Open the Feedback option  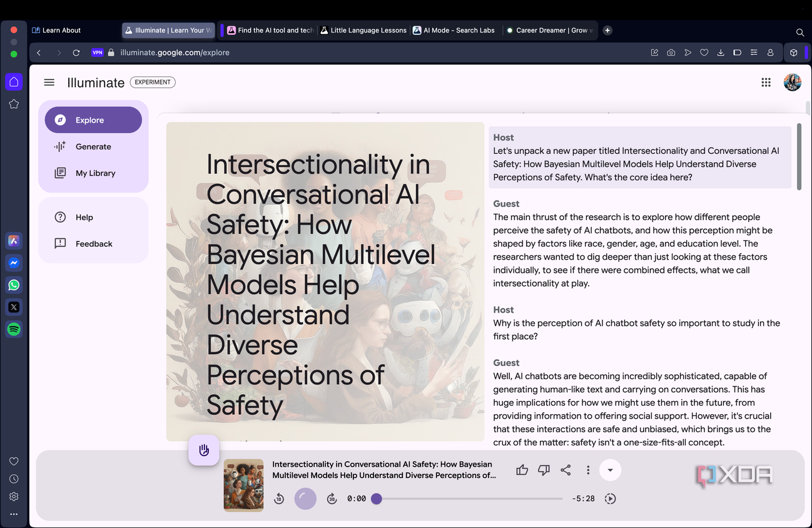click(x=93, y=244)
